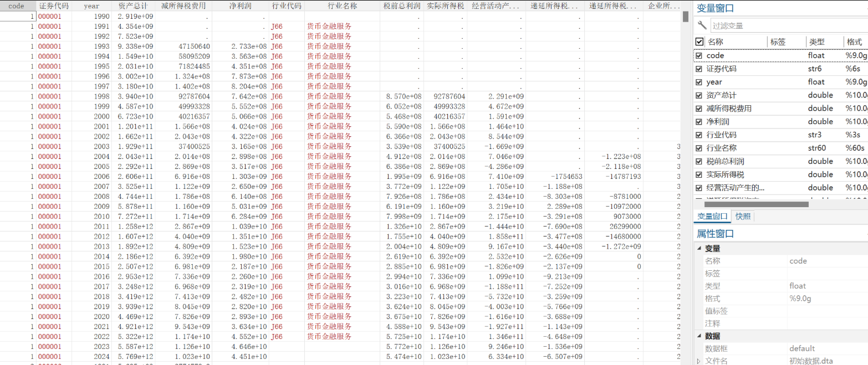The image size is (868, 365).
Task: Uncheck the 实际所得税 variable checkbox
Action: (x=699, y=174)
